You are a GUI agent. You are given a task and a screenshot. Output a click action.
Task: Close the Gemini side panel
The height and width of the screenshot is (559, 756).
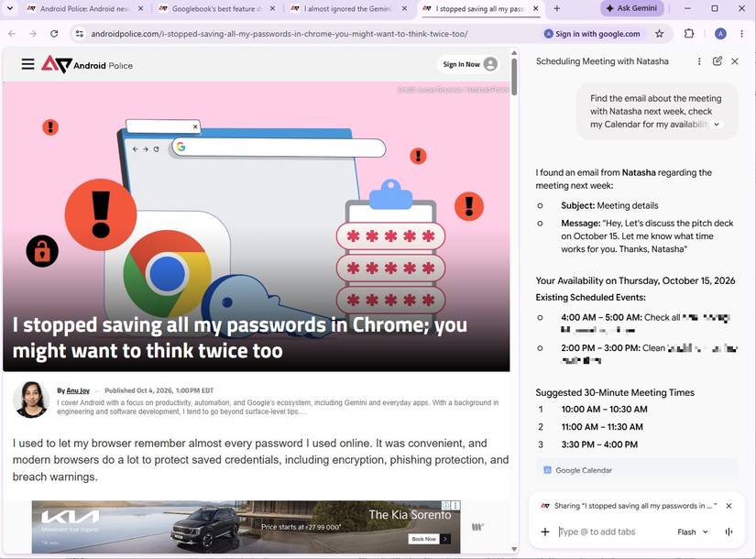pos(735,61)
